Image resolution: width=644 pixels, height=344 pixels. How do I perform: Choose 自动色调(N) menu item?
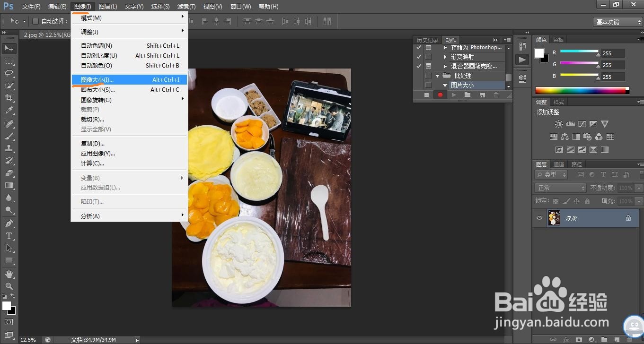(129, 46)
